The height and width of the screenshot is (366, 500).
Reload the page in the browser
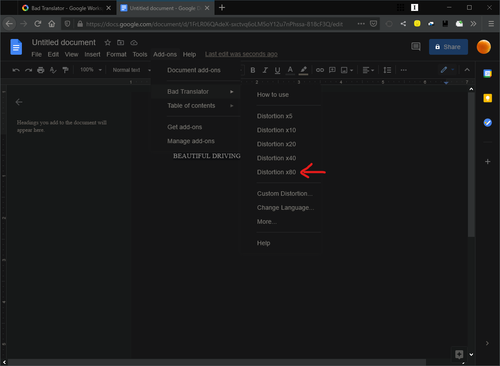(x=38, y=24)
